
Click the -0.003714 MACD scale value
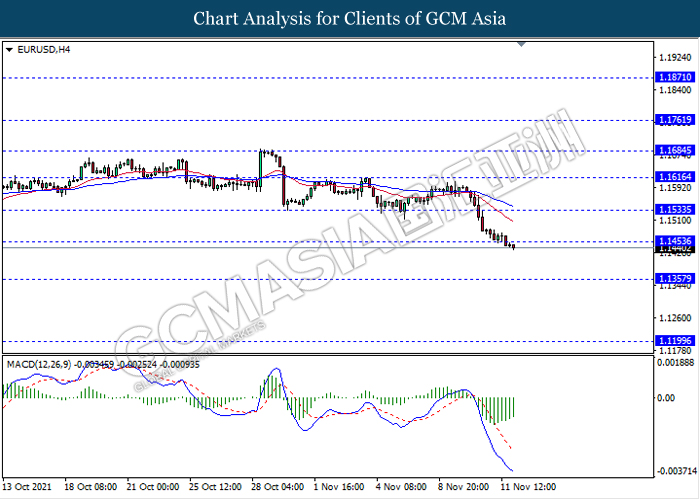click(676, 471)
